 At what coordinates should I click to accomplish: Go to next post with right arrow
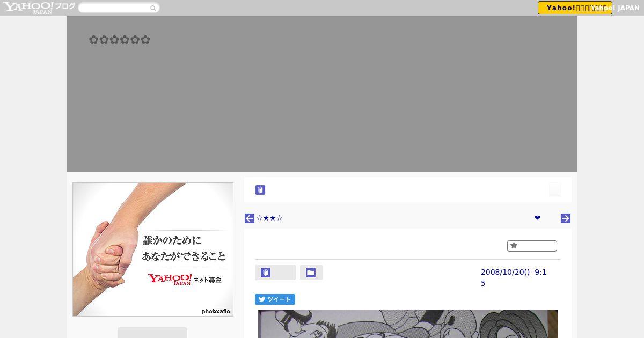[566, 218]
